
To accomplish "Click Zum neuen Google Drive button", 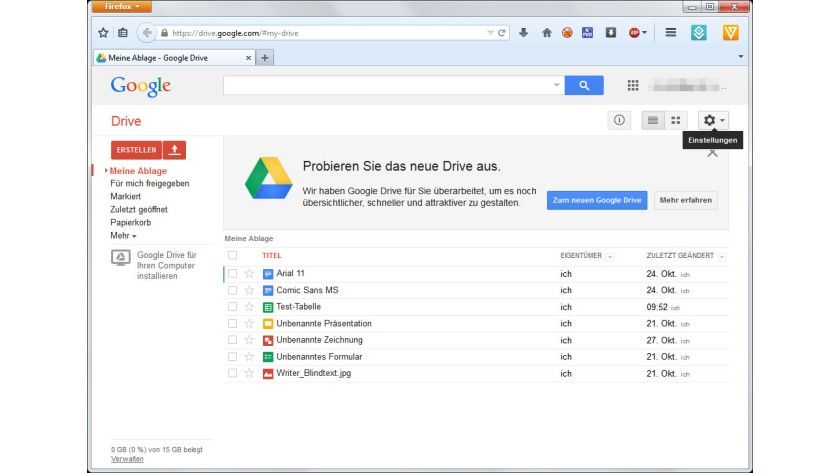I will click(x=597, y=200).
